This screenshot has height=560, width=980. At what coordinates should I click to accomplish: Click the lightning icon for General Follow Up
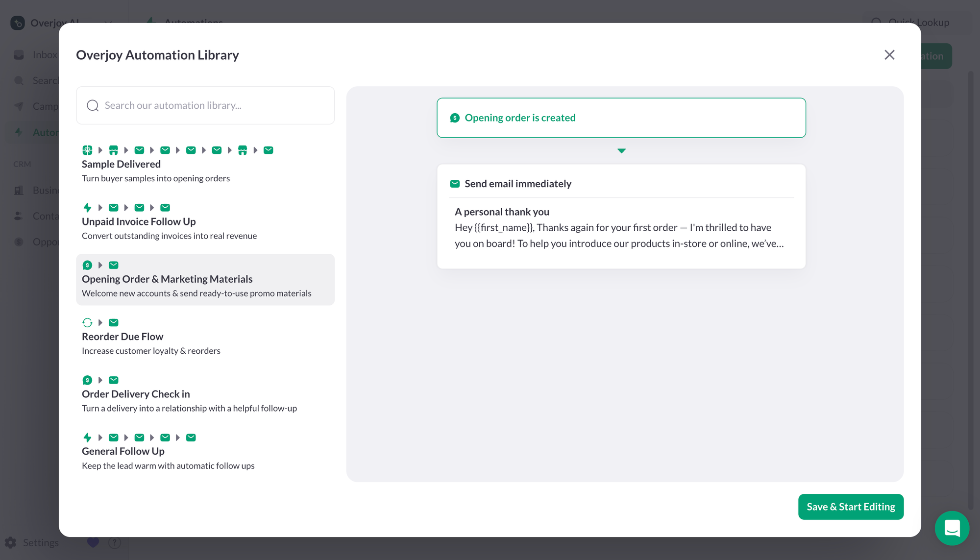click(87, 437)
